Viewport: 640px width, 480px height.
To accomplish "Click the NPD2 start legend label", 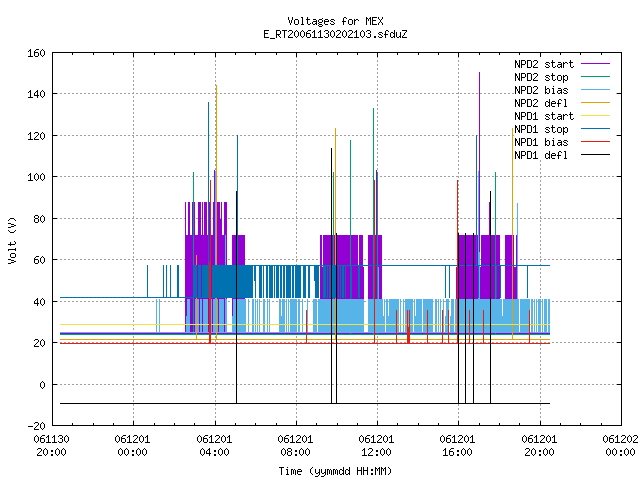I will coord(544,64).
